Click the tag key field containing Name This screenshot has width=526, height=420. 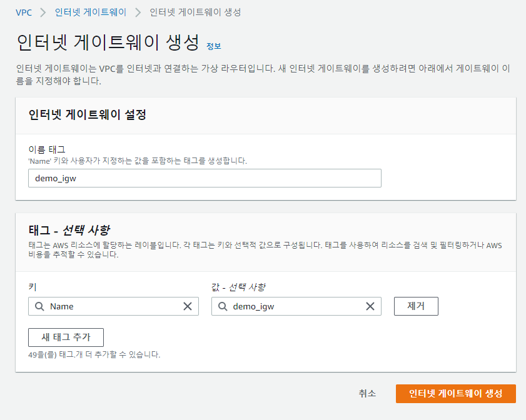[x=113, y=306]
